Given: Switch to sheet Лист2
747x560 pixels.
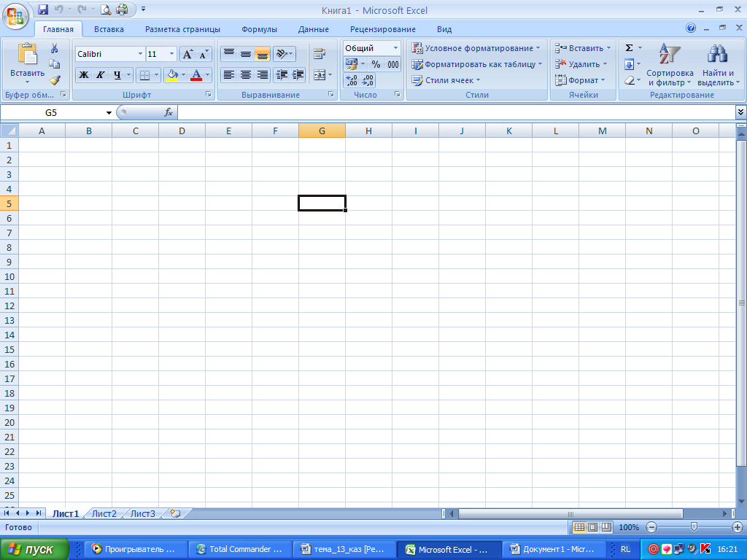Looking at the screenshot, I should [x=104, y=513].
